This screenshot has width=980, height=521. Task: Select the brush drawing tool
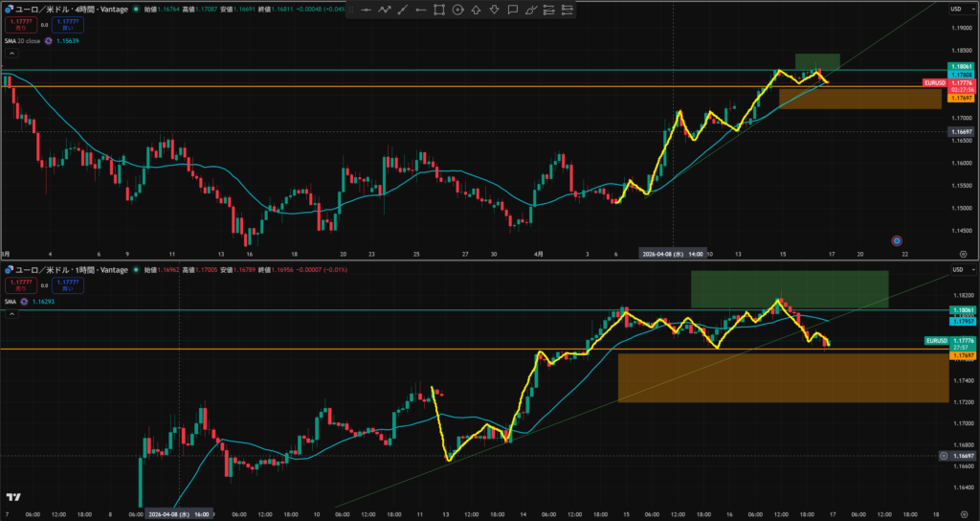(x=532, y=10)
